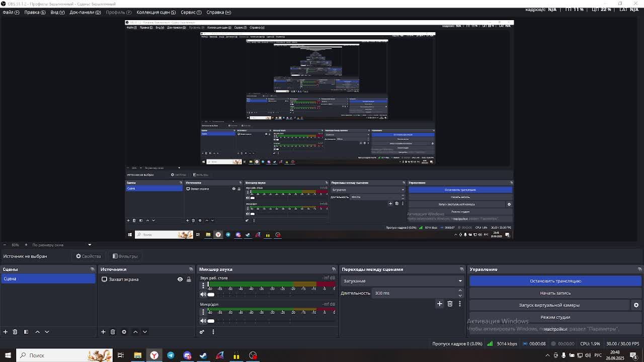Open the Справка menu
The image size is (644, 362).
pos(219,12)
